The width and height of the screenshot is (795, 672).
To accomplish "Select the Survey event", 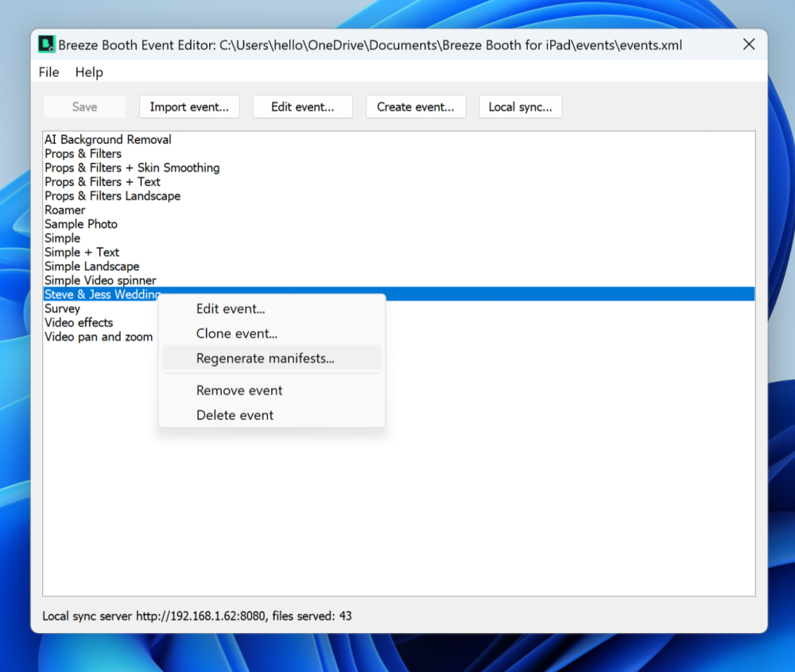I will (62, 309).
